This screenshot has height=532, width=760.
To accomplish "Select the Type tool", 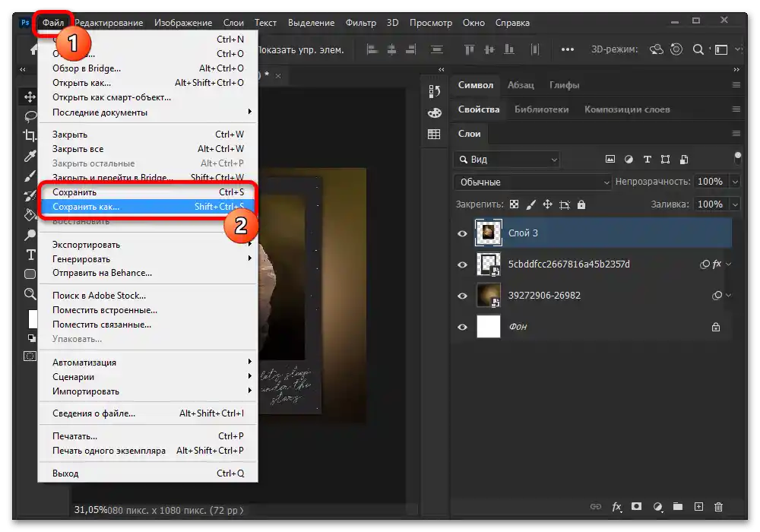I will coord(30,255).
